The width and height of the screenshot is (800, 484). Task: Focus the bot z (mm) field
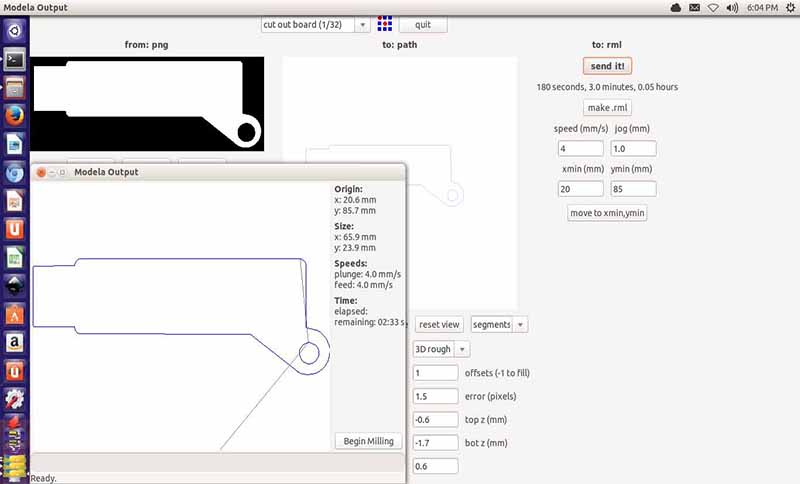435,443
